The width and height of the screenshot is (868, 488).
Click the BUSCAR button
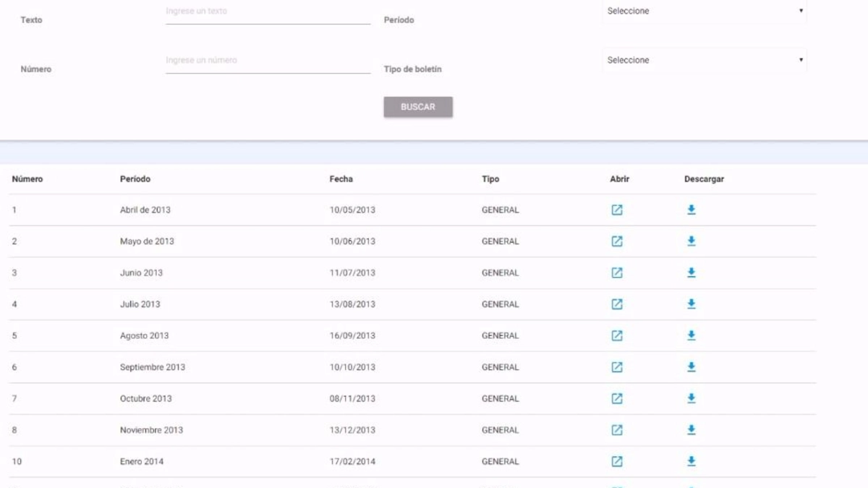[418, 107]
